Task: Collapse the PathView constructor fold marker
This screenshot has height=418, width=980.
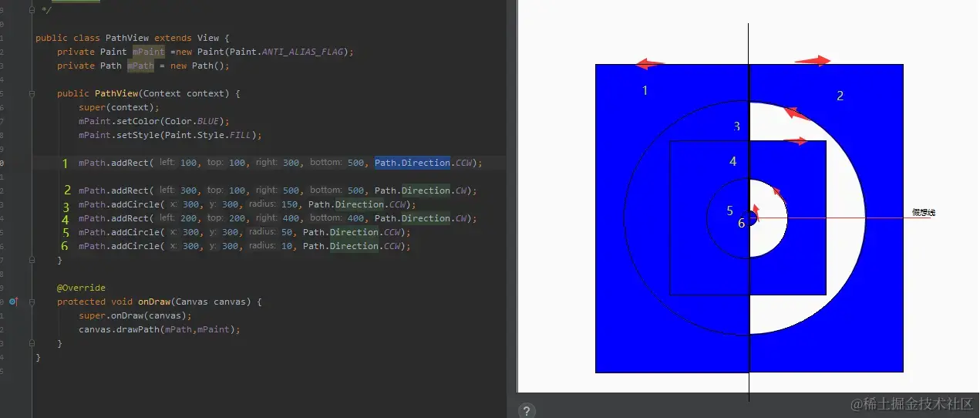Action: pos(32,93)
